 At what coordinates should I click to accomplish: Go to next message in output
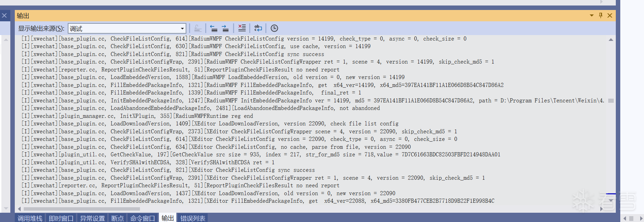pos(225,28)
